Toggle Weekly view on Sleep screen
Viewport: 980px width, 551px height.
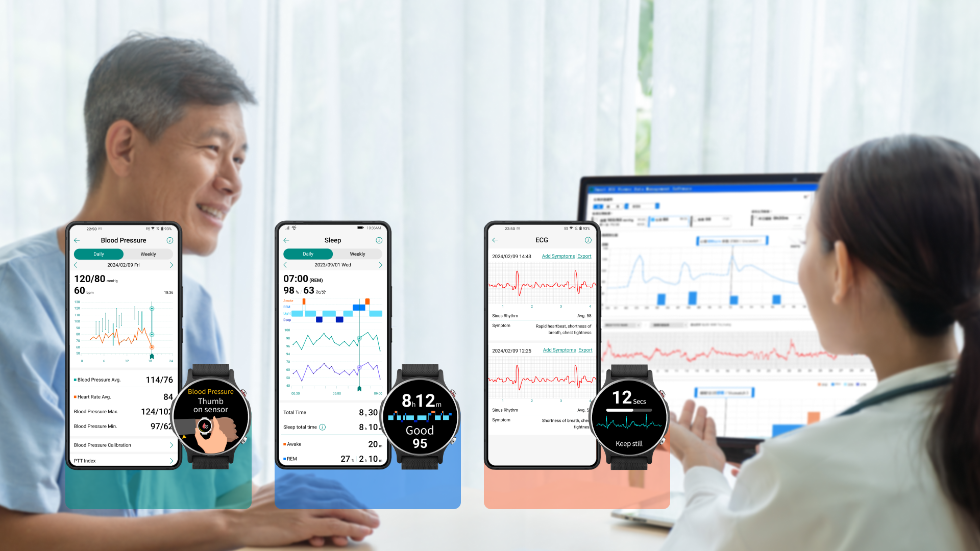click(x=357, y=254)
